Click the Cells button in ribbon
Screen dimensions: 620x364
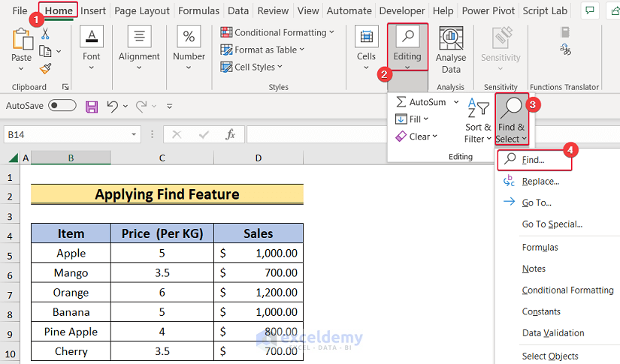366,45
